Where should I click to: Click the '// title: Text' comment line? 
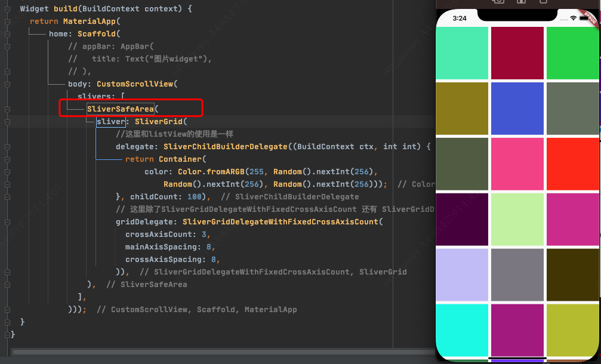(x=140, y=58)
